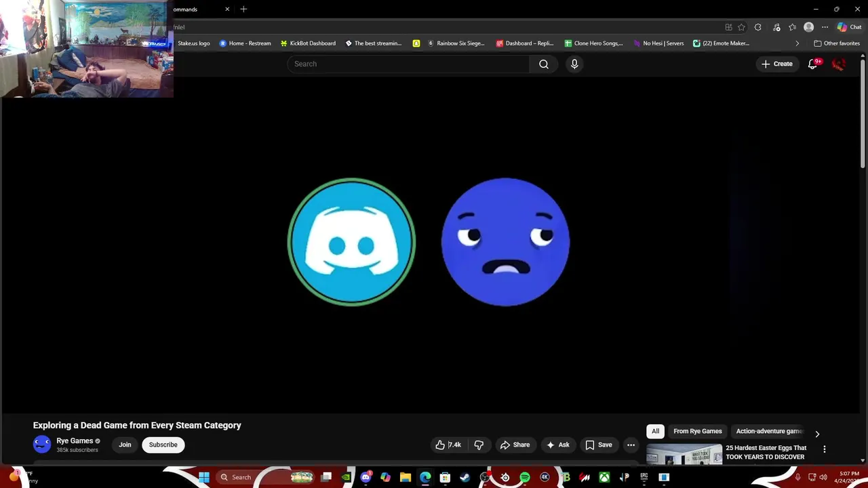The image size is (868, 488).
Task: Open the NVIDIA app from the taskbar
Action: 347,477
